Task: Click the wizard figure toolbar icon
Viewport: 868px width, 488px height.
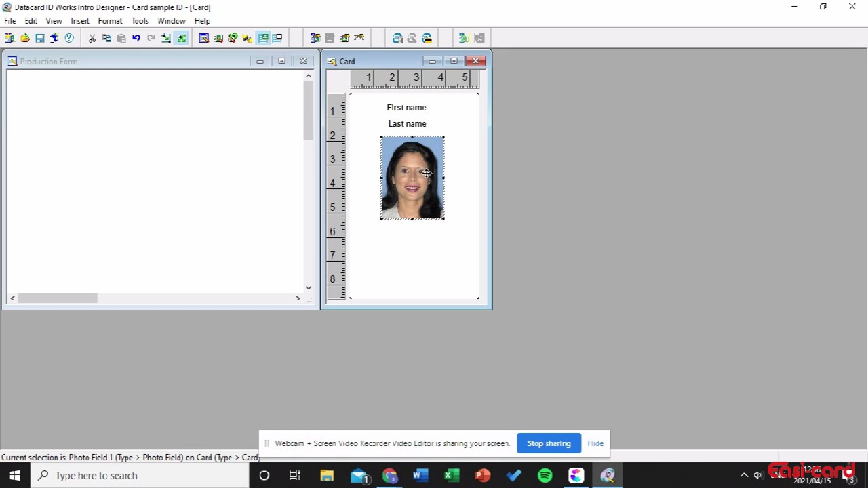Action: pyautogui.click(x=54, y=38)
